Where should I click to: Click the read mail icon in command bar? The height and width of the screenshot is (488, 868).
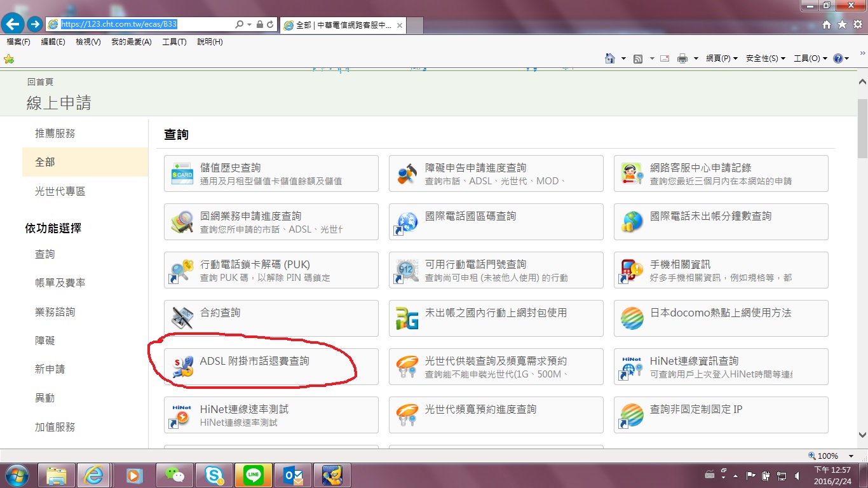pyautogui.click(x=665, y=58)
